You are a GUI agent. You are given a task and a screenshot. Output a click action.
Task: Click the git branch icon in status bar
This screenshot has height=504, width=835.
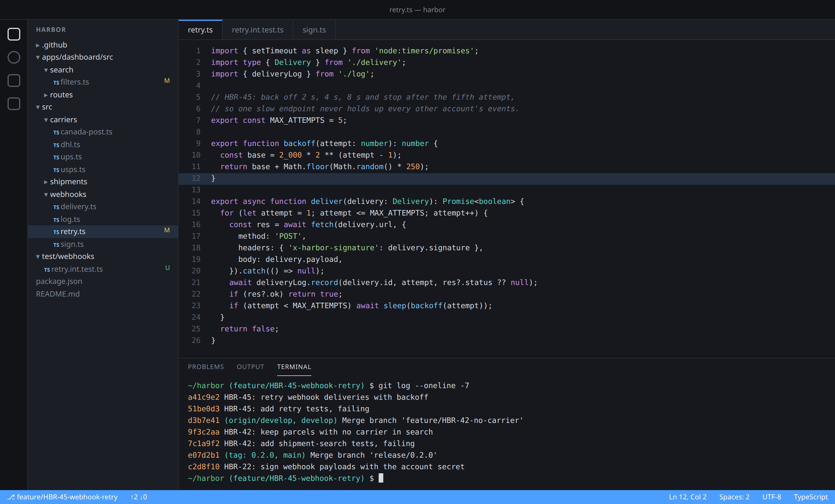click(x=11, y=497)
